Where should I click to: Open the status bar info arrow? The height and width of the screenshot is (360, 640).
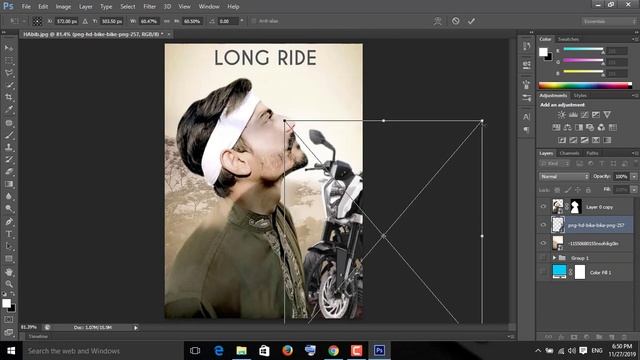tap(136, 328)
